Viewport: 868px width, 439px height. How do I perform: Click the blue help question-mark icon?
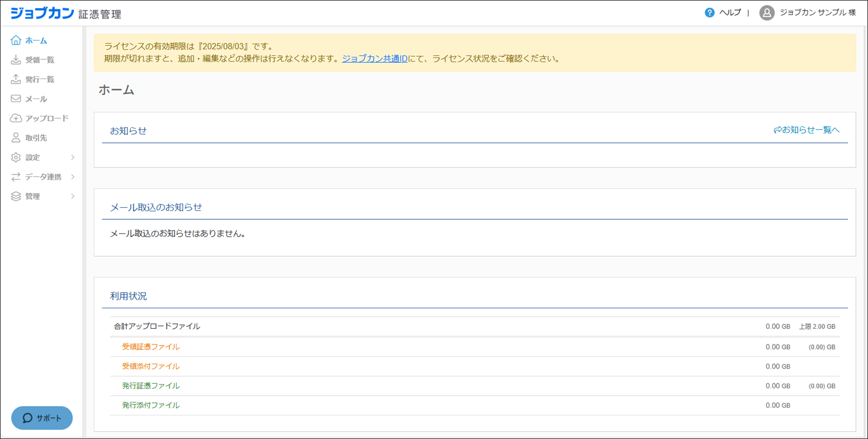click(x=709, y=13)
